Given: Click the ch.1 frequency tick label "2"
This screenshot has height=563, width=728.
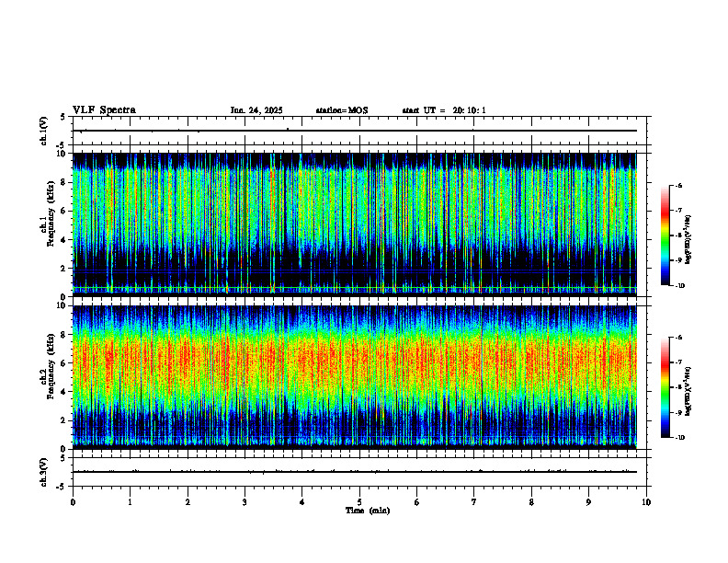Looking at the screenshot, I should point(64,269).
